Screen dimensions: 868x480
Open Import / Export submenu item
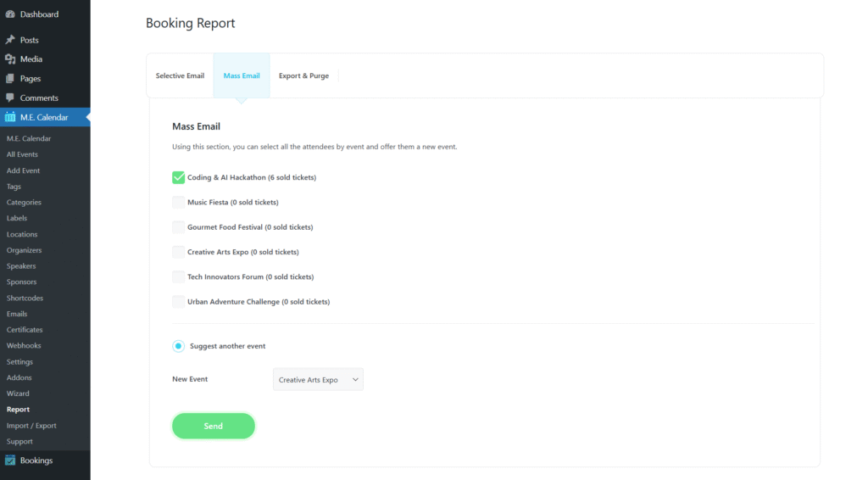[31, 425]
